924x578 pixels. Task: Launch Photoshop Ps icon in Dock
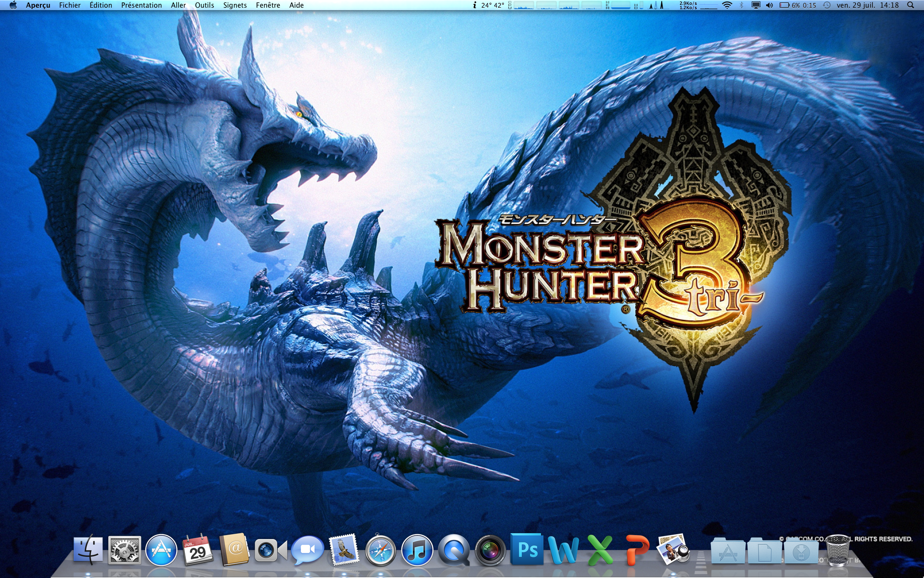(x=527, y=549)
